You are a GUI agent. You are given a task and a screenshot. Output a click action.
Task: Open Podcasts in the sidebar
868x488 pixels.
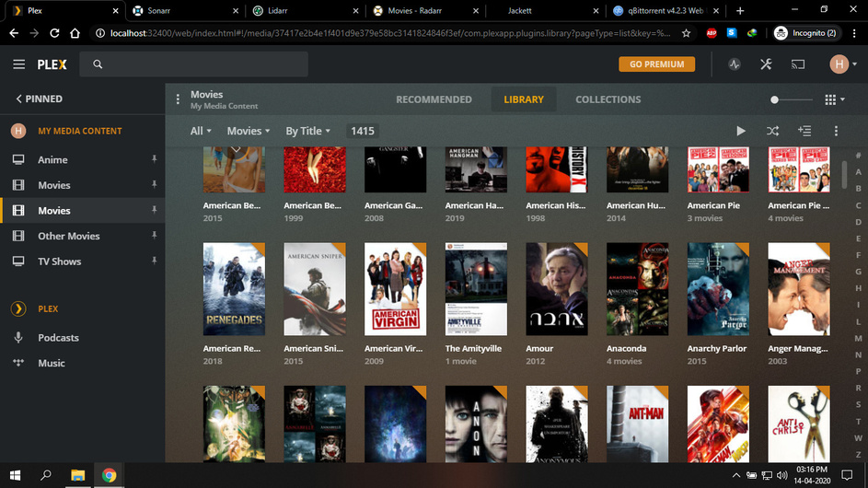coord(58,338)
